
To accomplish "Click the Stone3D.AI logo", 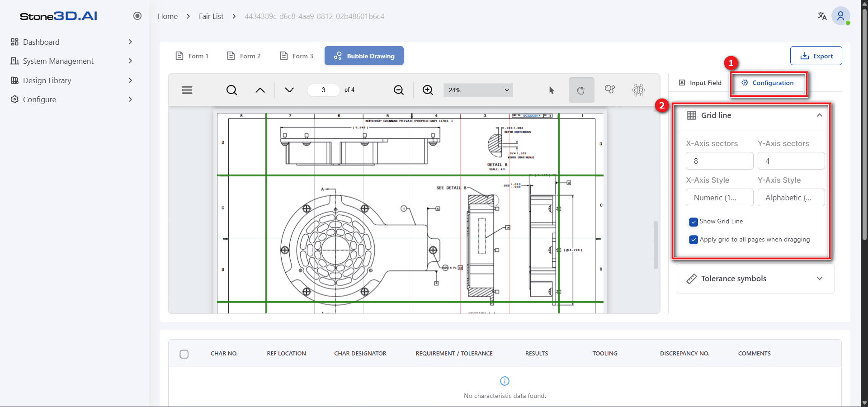I will click(x=58, y=16).
